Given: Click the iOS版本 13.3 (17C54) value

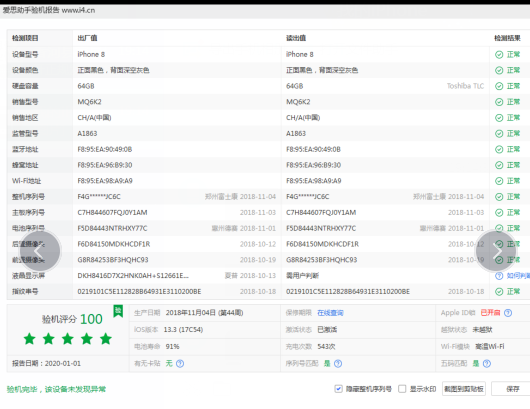Looking at the screenshot, I should click(183, 330).
